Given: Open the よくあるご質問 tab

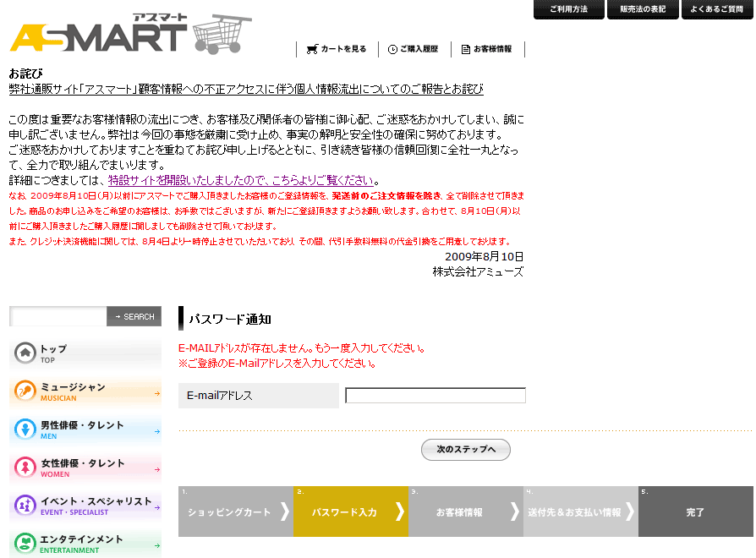Looking at the screenshot, I should coord(717,9).
